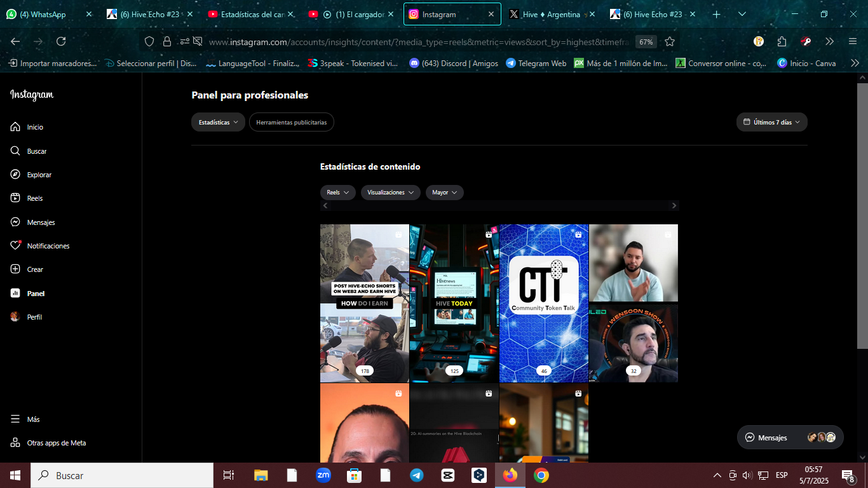Show more bookmarks overflow chevron
Screen dimensions: 868x488
tap(855, 64)
